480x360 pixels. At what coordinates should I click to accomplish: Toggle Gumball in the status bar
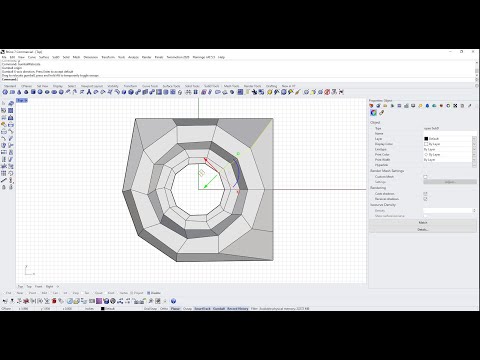coord(219,308)
